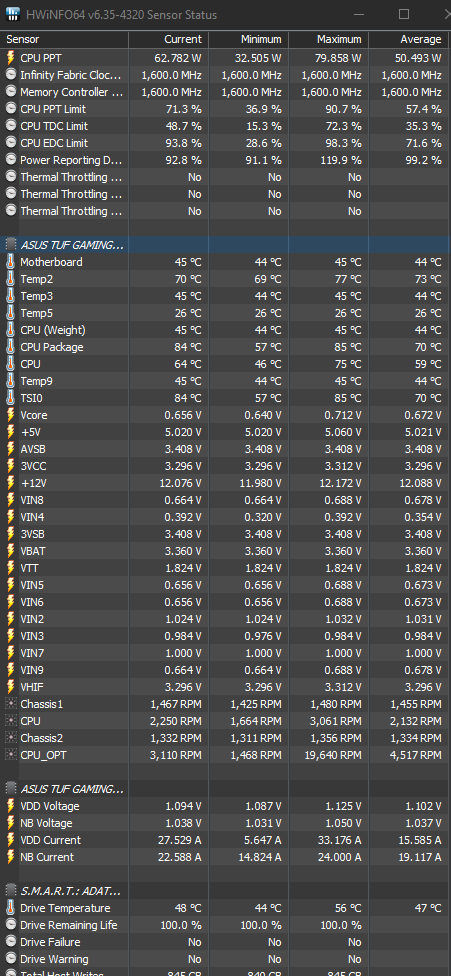The height and width of the screenshot is (976, 451).
Task: Click the 33.176 A maximum VDD Current value
Action: coord(338,840)
